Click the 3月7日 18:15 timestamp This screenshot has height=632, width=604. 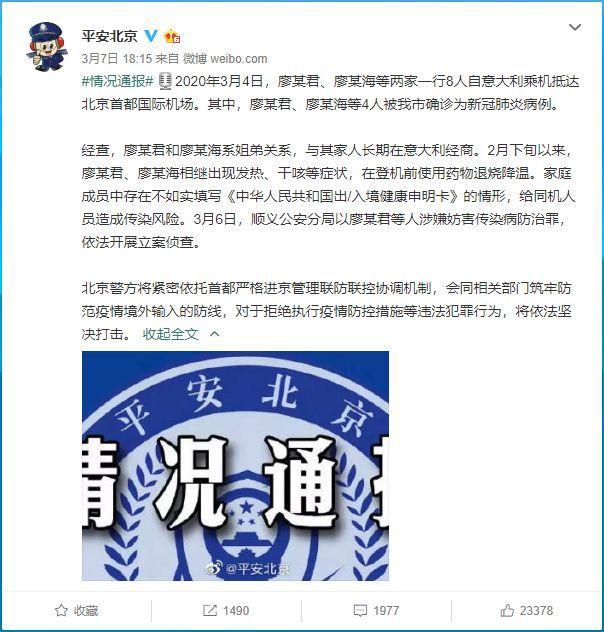tap(116, 59)
